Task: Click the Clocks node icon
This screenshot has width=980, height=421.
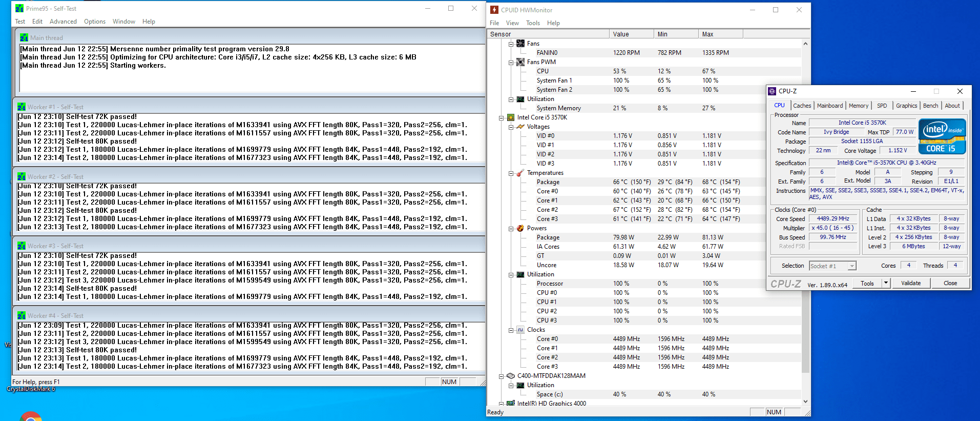Action: (x=520, y=330)
